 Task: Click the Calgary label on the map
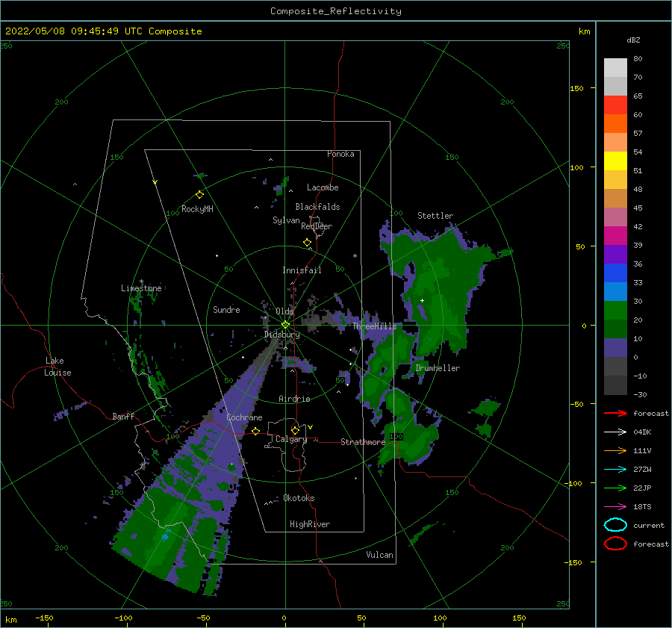point(291,439)
